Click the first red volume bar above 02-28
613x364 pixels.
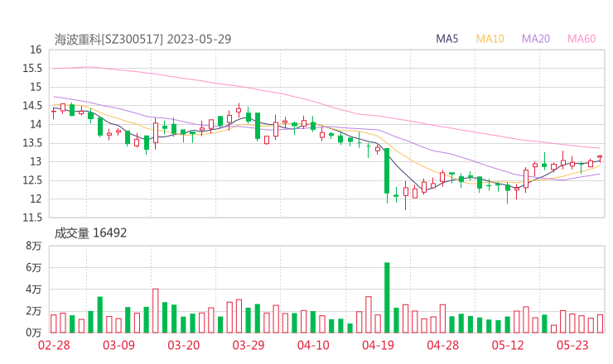54,323
